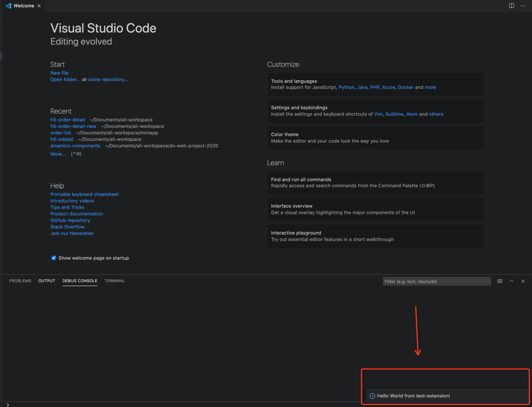Open Tips and Tricks link
This screenshot has width=532, height=407.
(x=67, y=207)
